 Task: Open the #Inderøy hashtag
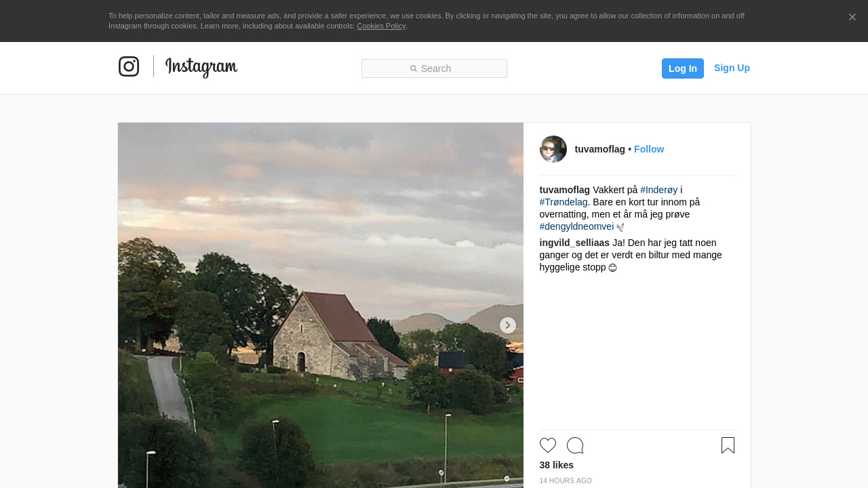point(658,190)
